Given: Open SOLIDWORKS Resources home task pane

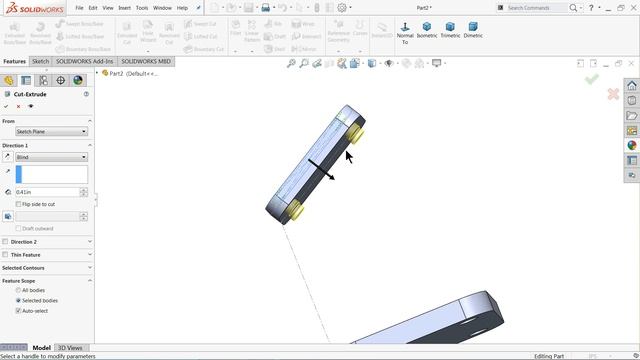Looking at the screenshot, I should (x=632, y=86).
